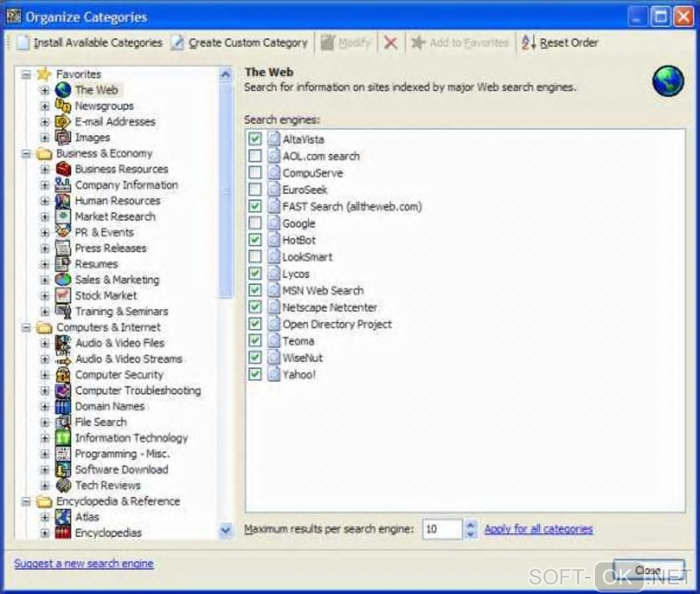The width and height of the screenshot is (700, 594).
Task: Select WiseNut in search engines list
Action: 302,358
